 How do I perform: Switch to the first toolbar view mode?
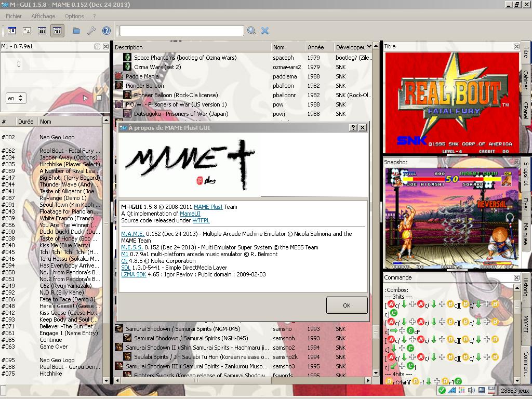pos(11,31)
